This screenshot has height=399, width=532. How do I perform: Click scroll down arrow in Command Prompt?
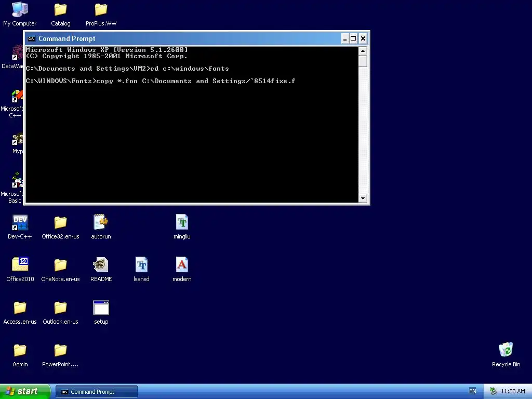tap(363, 198)
